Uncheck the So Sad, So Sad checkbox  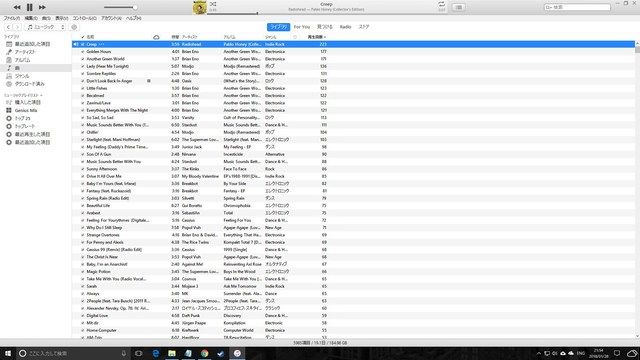pyautogui.click(x=82, y=118)
